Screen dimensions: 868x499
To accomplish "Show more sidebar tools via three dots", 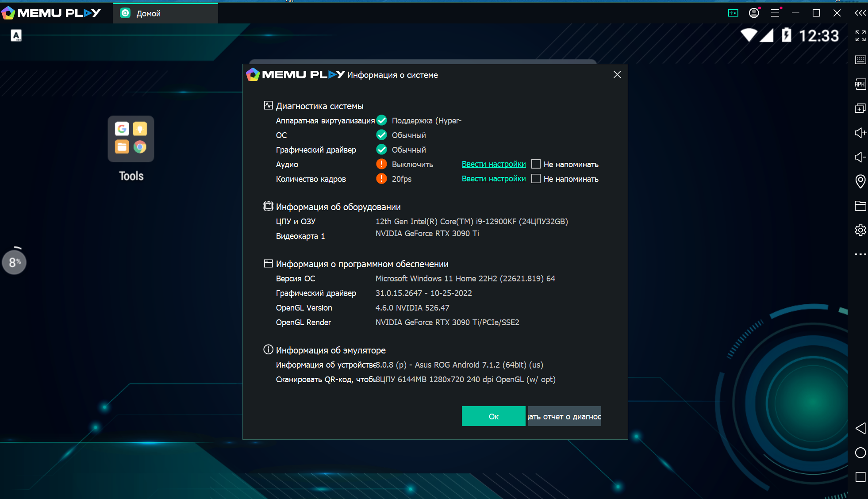I will click(x=860, y=254).
